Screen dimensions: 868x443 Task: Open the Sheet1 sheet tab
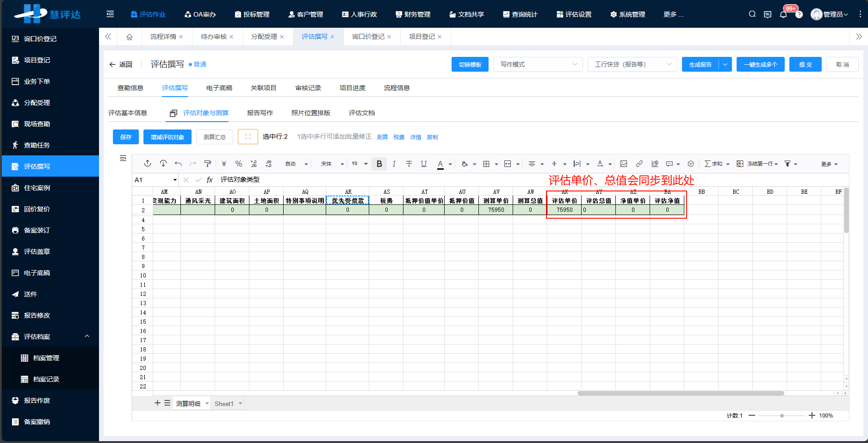(x=224, y=403)
